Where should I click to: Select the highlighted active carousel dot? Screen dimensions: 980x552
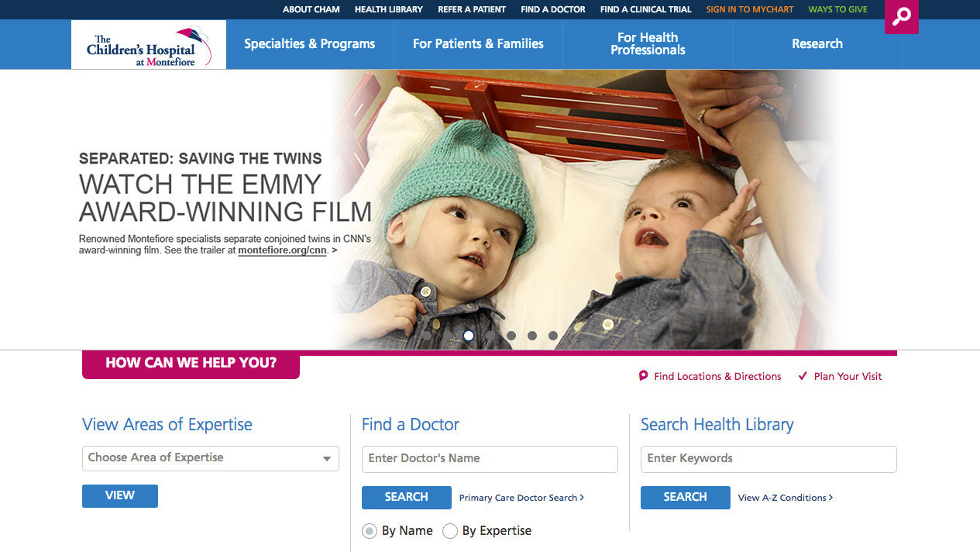point(469,336)
